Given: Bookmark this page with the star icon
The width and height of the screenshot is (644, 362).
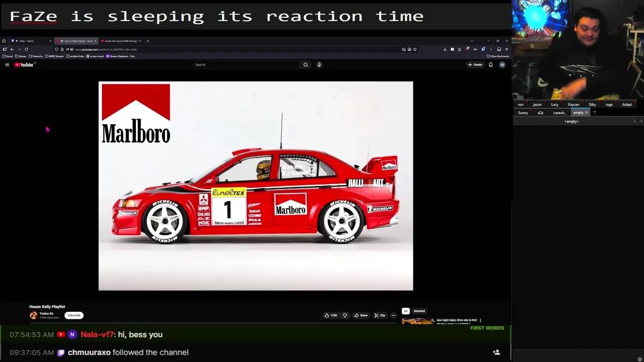Looking at the screenshot, I should tap(415, 49).
